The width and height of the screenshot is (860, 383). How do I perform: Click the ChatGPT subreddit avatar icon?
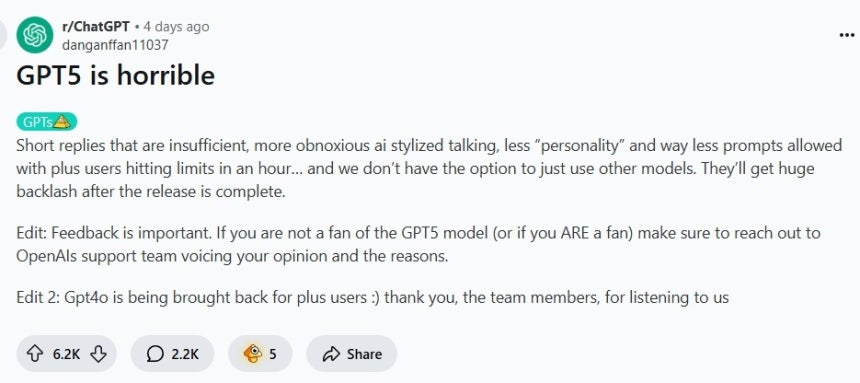coord(35,35)
